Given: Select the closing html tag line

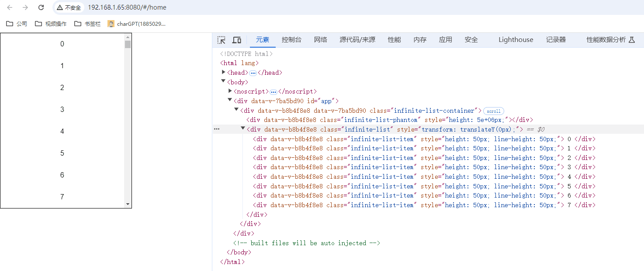Looking at the screenshot, I should pyautogui.click(x=232, y=262).
